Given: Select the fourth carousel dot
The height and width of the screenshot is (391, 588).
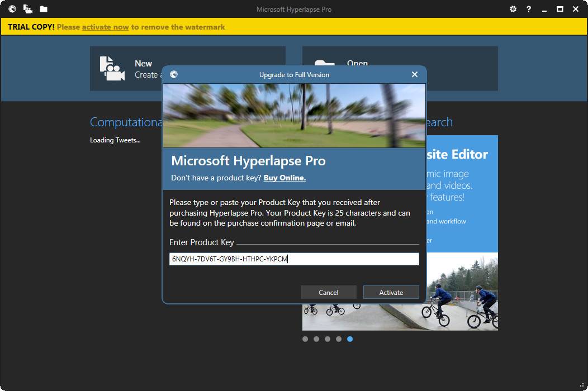Looking at the screenshot, I should click(339, 339).
